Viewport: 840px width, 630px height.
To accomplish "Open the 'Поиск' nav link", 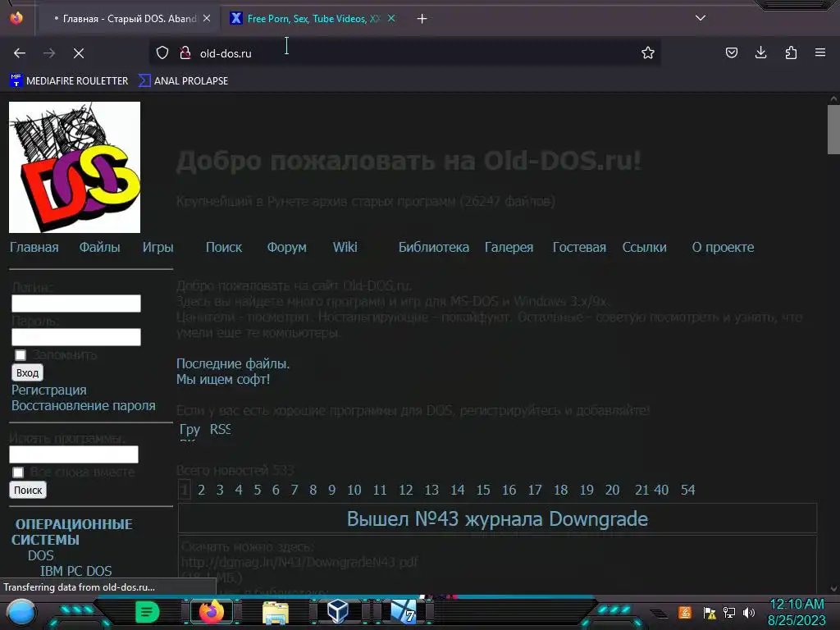I will (224, 247).
